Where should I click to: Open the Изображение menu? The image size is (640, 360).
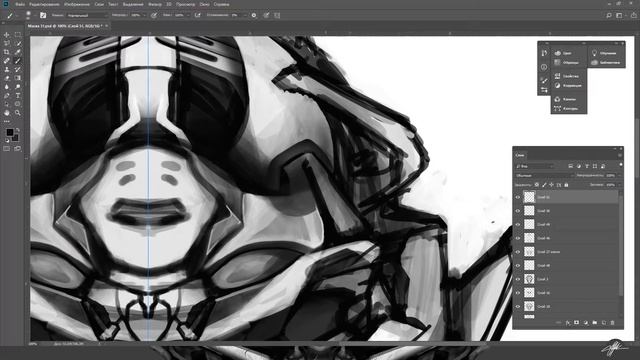point(77,4)
